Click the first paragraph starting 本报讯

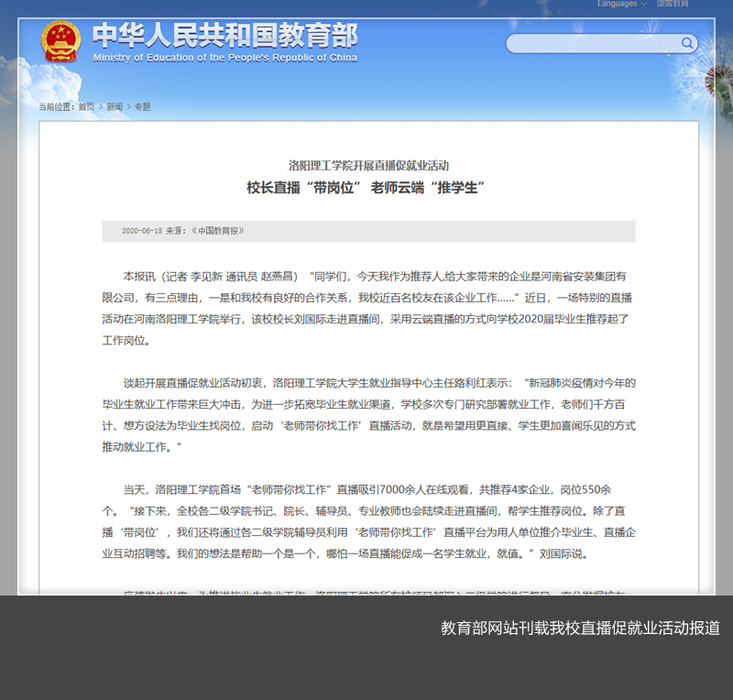coord(368,308)
